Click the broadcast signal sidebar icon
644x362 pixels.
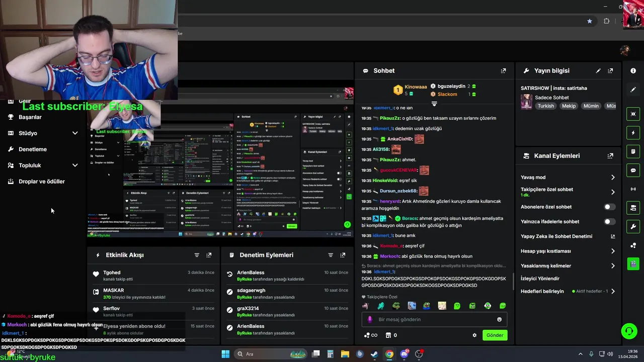(x=633, y=189)
